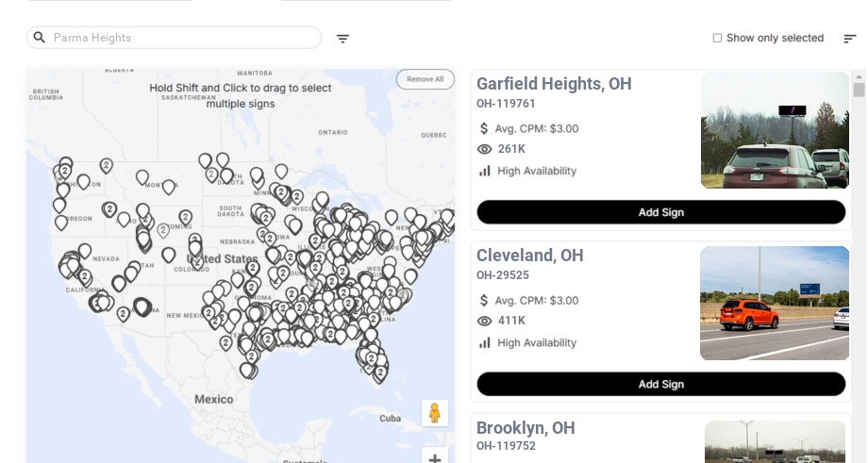Viewport: 868px width, 463px height.
Task: Click the search magnifier icon
Action: click(x=40, y=38)
